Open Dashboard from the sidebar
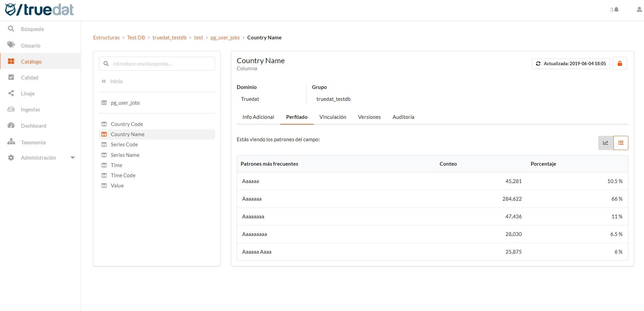Screen dimensions: 644x311 point(33,126)
